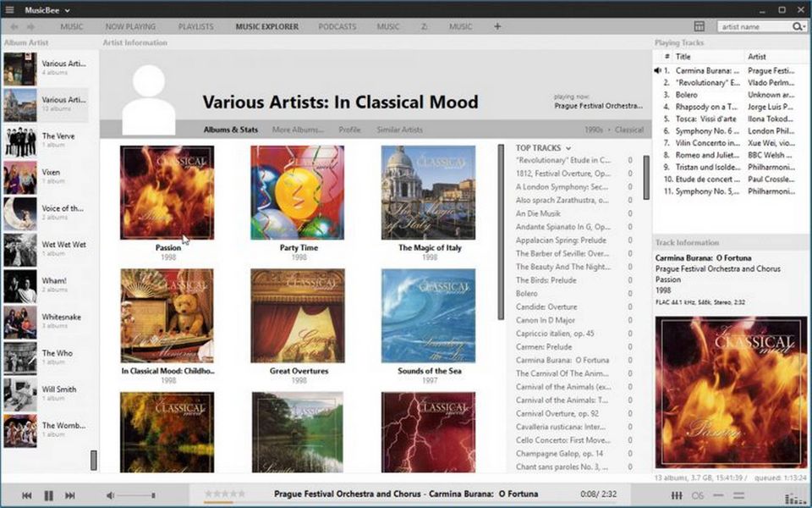This screenshot has width=812, height=508.
Task: Open the MusicBee title dropdown arrow
Action: tap(67, 10)
